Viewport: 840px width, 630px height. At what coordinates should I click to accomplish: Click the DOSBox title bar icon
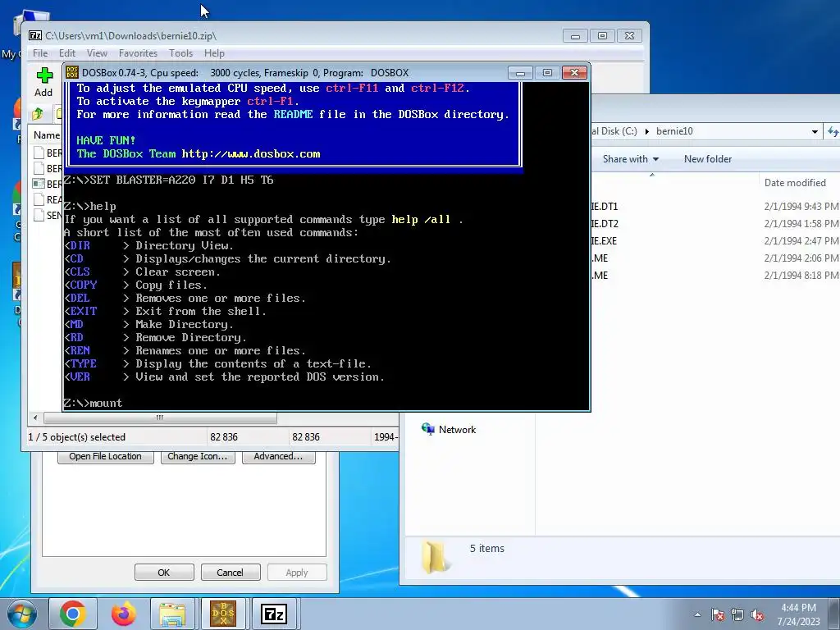(x=72, y=72)
